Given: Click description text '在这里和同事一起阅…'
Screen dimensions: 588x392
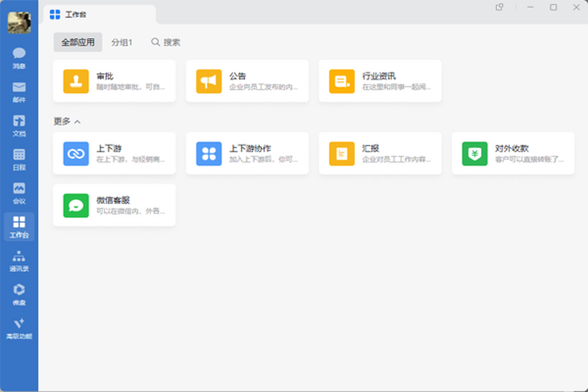Looking at the screenshot, I should click(x=396, y=87).
